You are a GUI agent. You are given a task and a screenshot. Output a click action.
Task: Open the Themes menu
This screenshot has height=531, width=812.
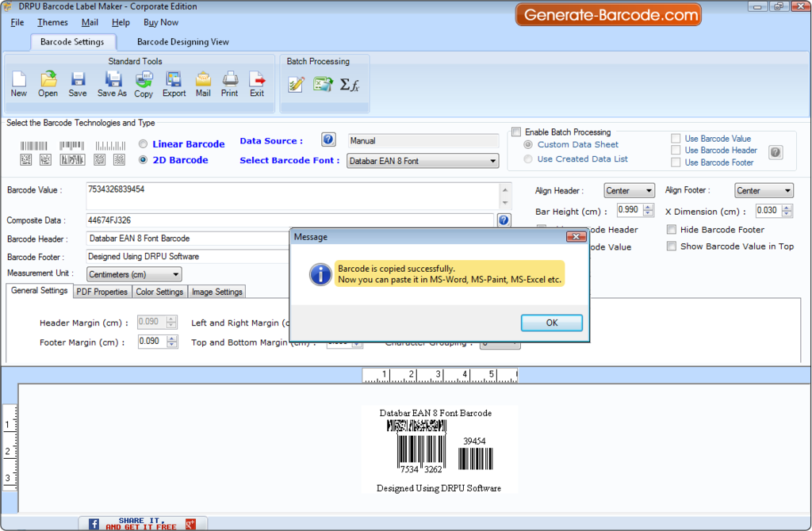click(x=52, y=22)
